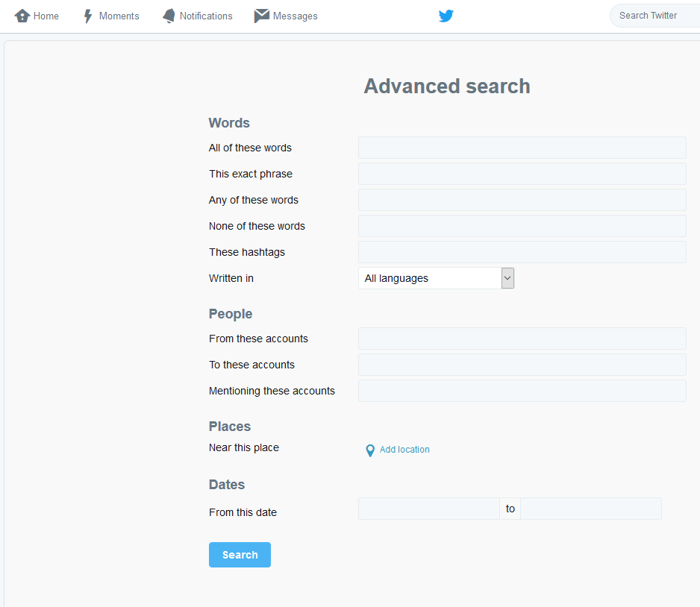
Task: Click the People section heading
Action: (x=231, y=314)
